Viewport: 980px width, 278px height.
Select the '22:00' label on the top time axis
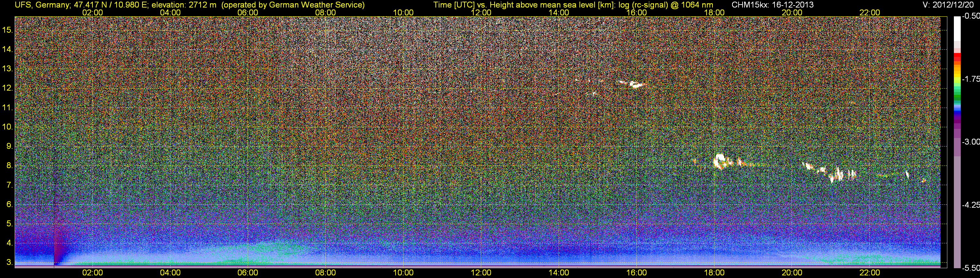pos(870,12)
